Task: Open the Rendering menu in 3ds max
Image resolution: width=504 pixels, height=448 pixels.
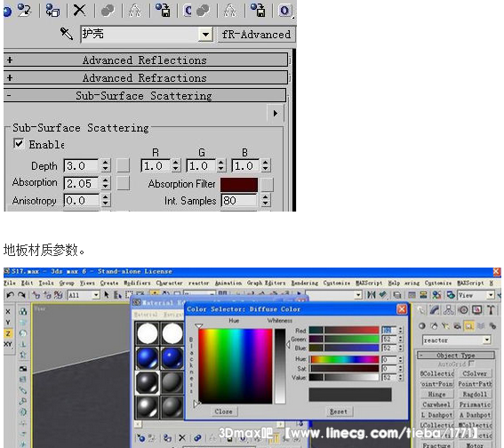Action: tap(305, 284)
